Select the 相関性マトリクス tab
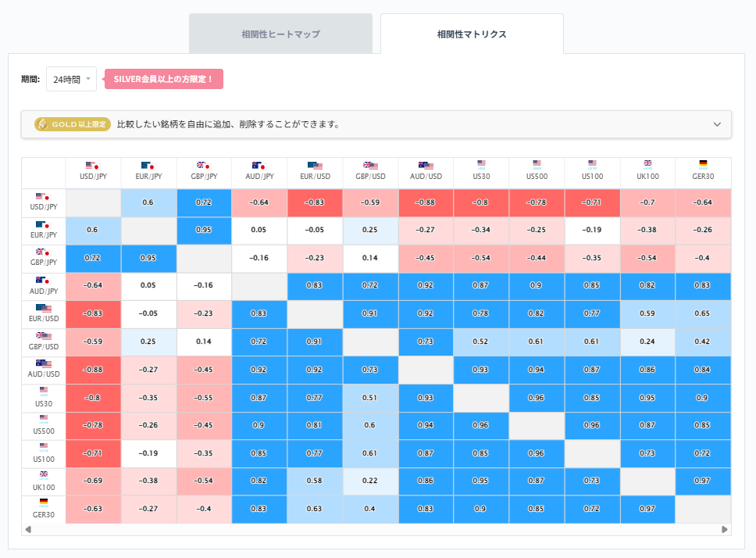 (470, 33)
